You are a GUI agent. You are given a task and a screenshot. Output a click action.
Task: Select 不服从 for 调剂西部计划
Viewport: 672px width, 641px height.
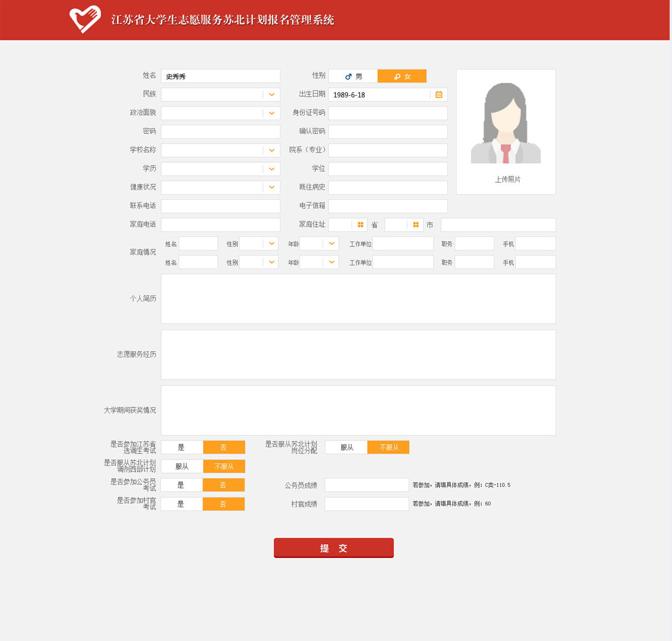coord(224,466)
